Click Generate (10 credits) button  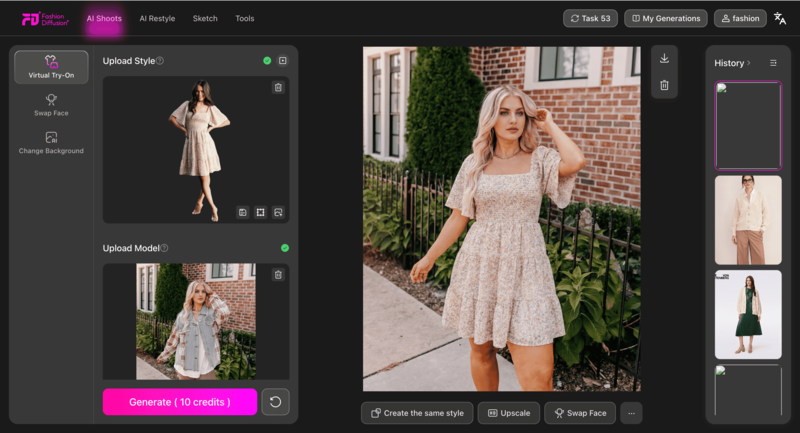(x=180, y=402)
